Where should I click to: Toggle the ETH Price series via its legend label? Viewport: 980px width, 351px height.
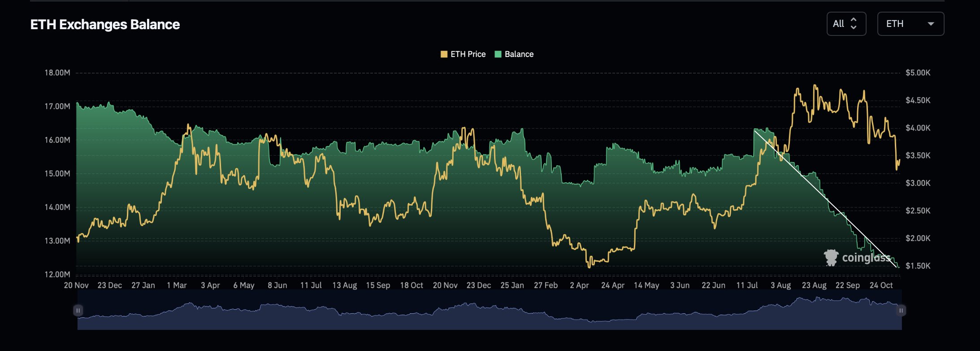coord(468,54)
